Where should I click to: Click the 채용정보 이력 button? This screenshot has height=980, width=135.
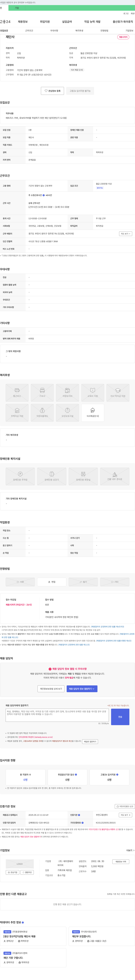click(x=121, y=862)
